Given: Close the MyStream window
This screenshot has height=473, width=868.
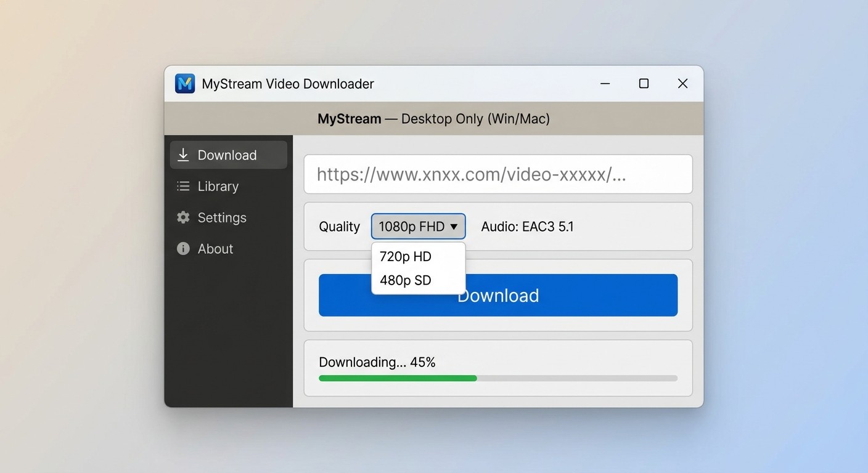Looking at the screenshot, I should [x=682, y=84].
